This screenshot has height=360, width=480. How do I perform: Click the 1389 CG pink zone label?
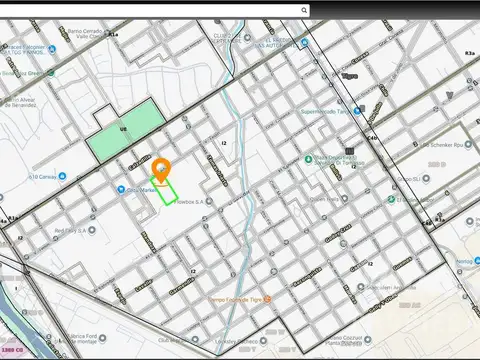12,350
